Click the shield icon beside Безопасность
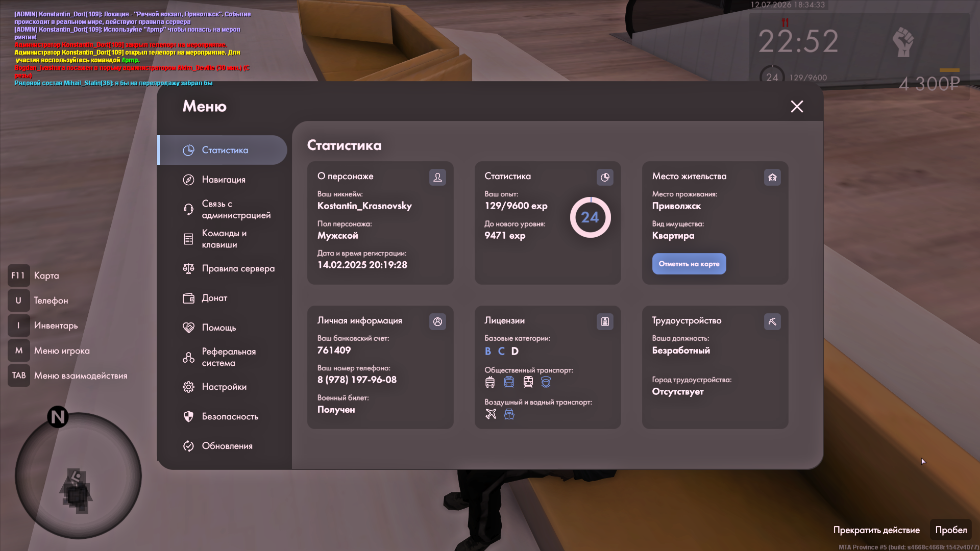980x551 pixels. [x=188, y=416]
